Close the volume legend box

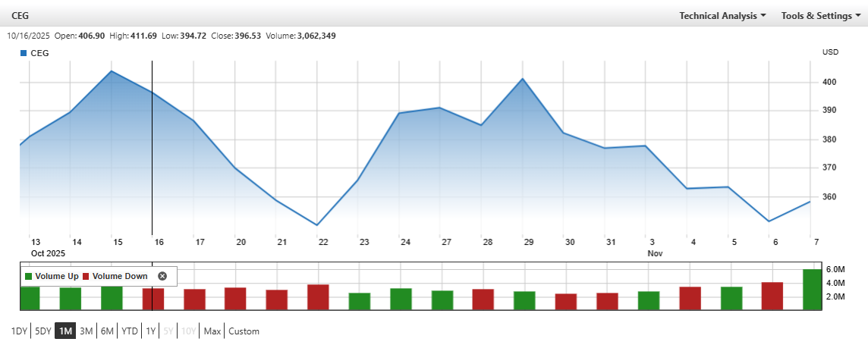(162, 276)
